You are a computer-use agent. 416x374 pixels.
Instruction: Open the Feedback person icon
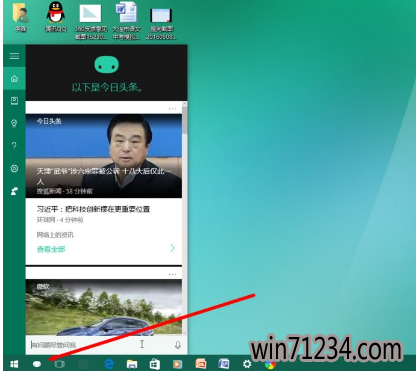[x=14, y=191]
